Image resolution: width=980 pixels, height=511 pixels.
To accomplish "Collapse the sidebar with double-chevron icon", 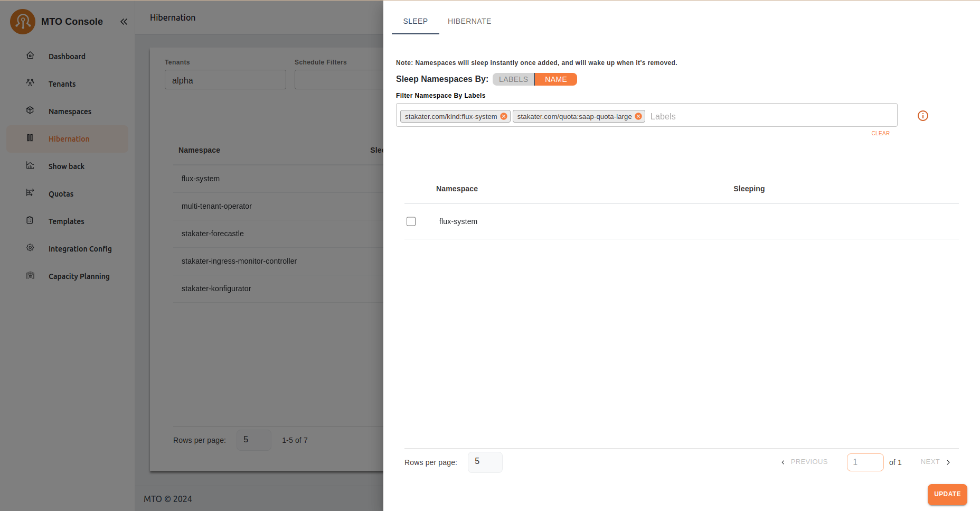I will click(124, 22).
